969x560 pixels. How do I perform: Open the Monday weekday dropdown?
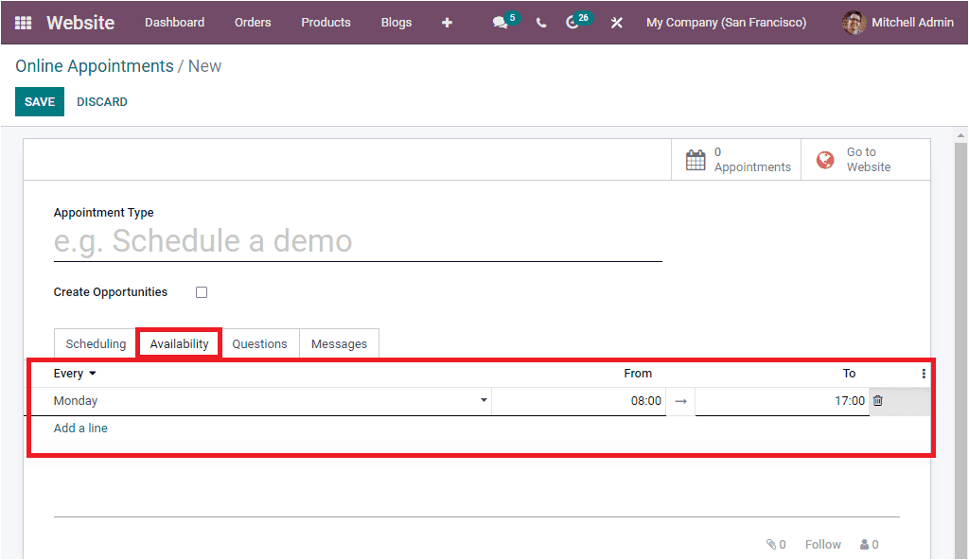click(x=483, y=400)
